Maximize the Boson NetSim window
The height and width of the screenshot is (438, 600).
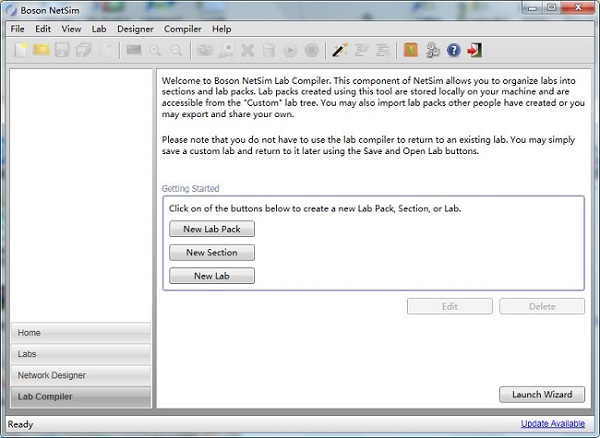pos(551,8)
